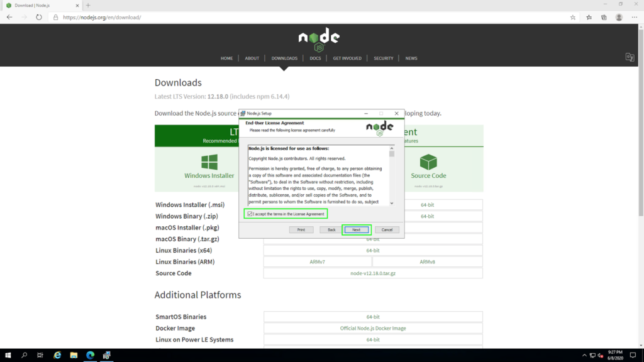
Task: Click the Next button in the setup dialog
Action: tap(357, 229)
